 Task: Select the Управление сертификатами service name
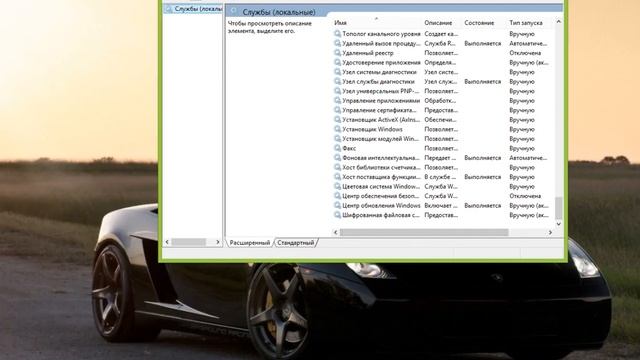coord(380,110)
